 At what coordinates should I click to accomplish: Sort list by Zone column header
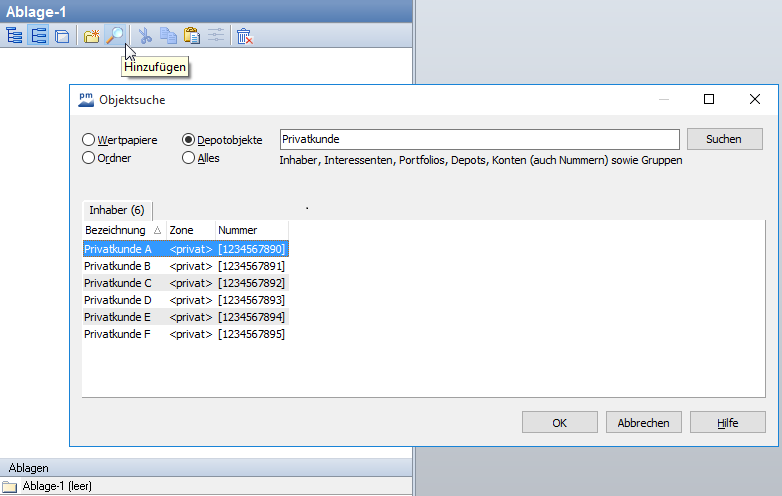182,230
